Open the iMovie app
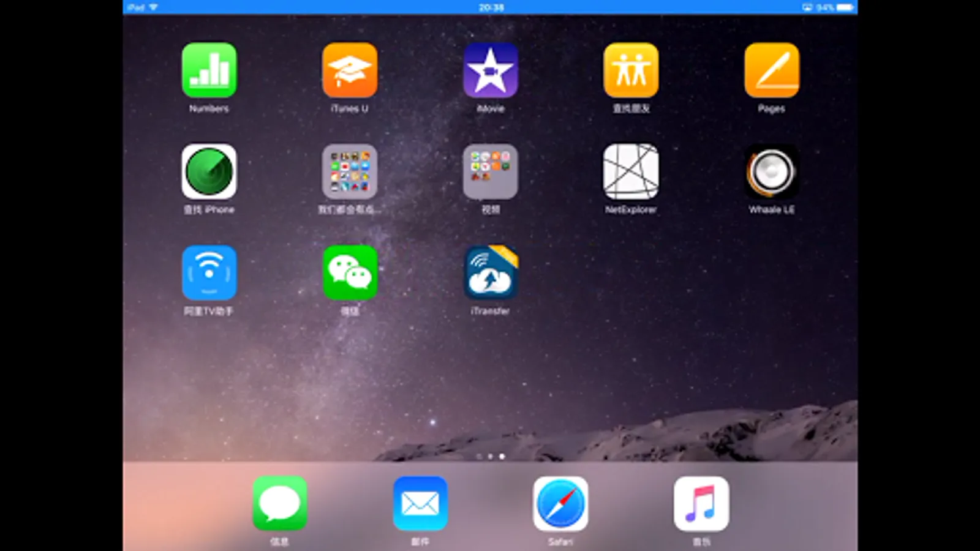The width and height of the screenshot is (980, 551). pos(491,70)
